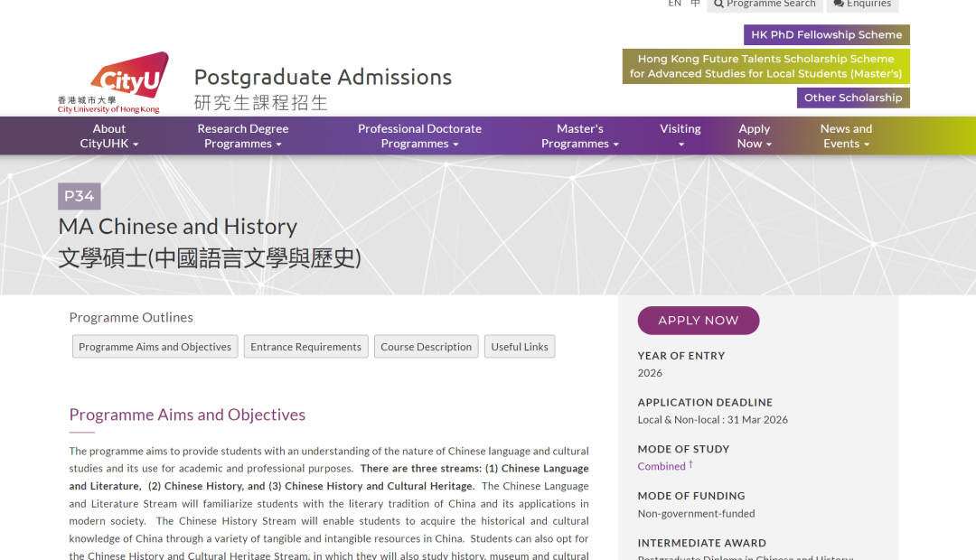Viewport: 976px width, 560px height.
Task: Expand the Apply Now menu
Action: [x=754, y=135]
